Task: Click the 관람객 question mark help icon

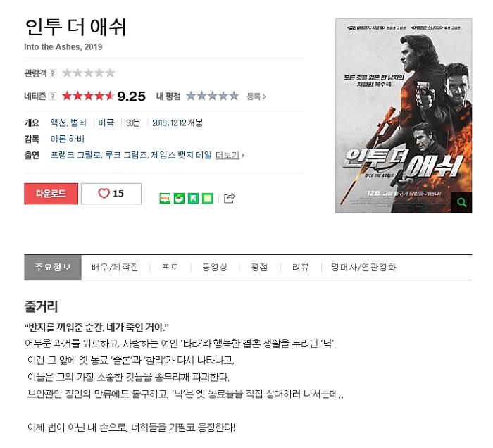Action: [53, 73]
